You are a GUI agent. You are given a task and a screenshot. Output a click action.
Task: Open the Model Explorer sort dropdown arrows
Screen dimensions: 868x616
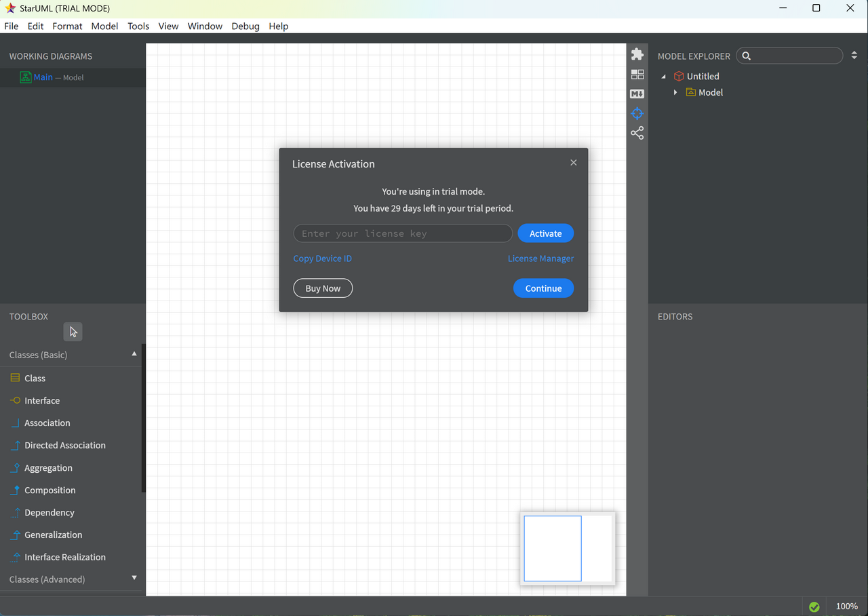point(854,56)
